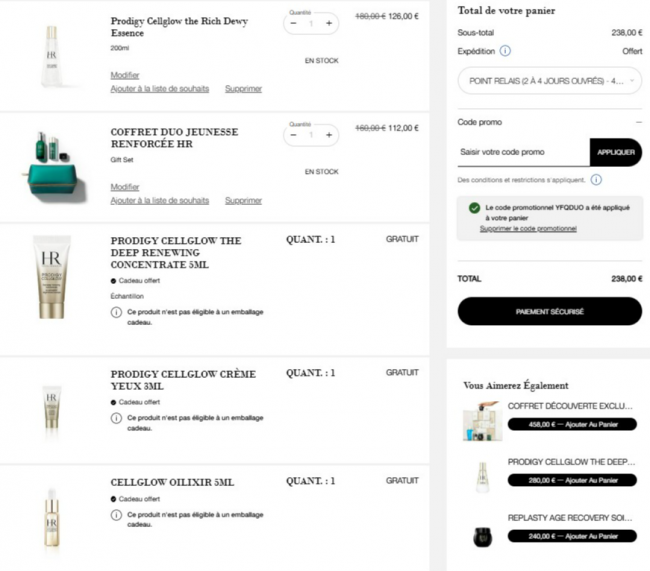650x571 pixels.
Task: Click the Paiement Sécurisé button
Action: [549, 311]
